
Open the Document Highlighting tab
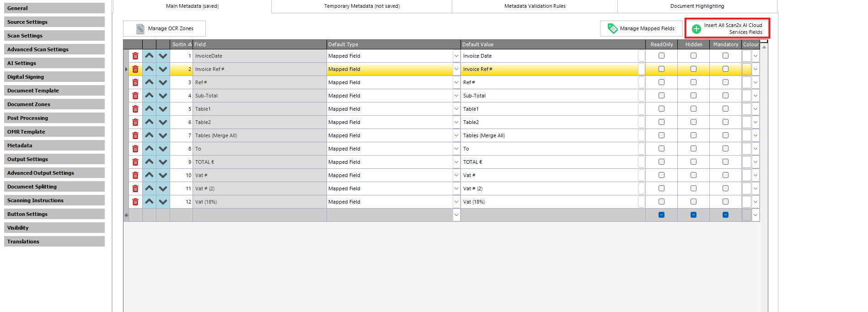coord(697,6)
